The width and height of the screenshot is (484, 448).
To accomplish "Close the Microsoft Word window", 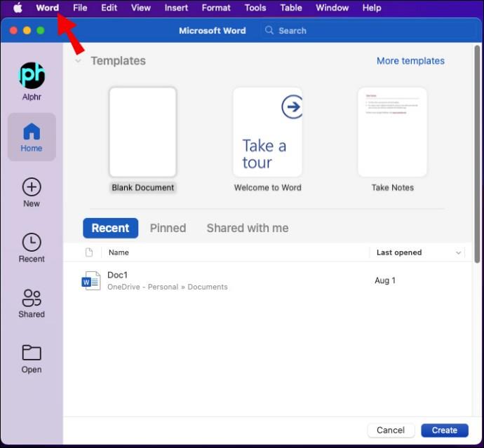I will [13, 31].
